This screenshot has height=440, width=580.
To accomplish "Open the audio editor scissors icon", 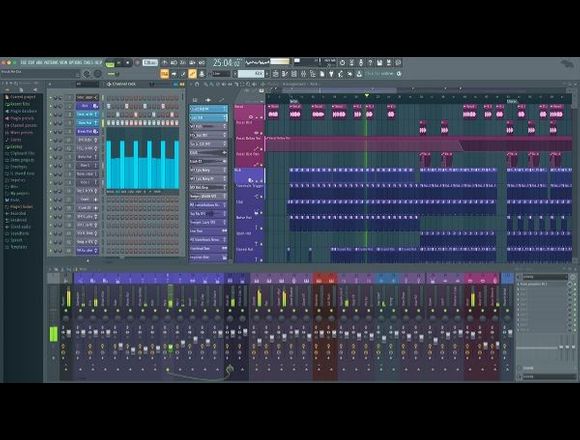I will point(352,62).
